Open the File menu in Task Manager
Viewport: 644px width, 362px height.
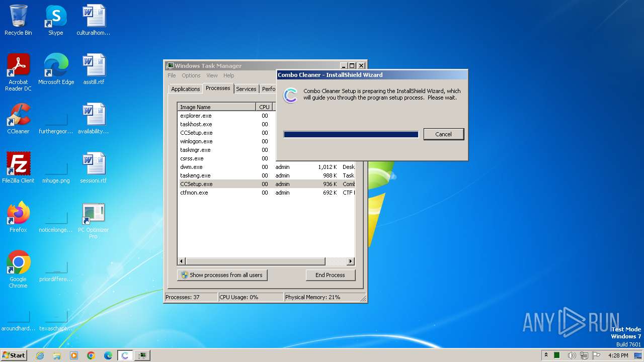[172, 75]
